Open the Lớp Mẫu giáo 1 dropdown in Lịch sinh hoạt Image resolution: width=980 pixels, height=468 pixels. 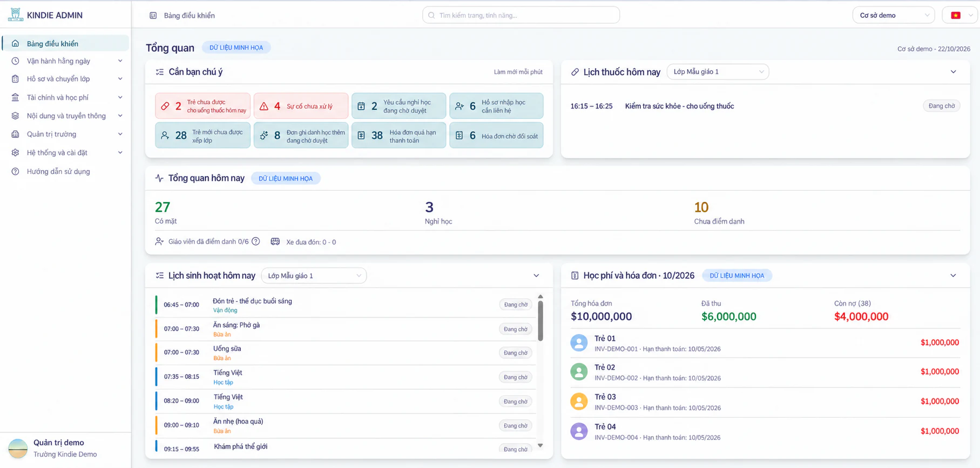(314, 276)
